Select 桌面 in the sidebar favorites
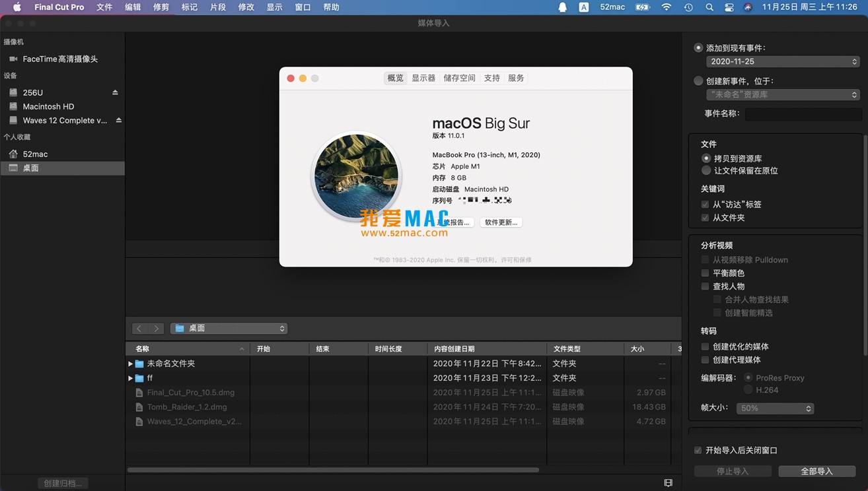Image resolution: width=868 pixels, height=491 pixels. [x=62, y=168]
